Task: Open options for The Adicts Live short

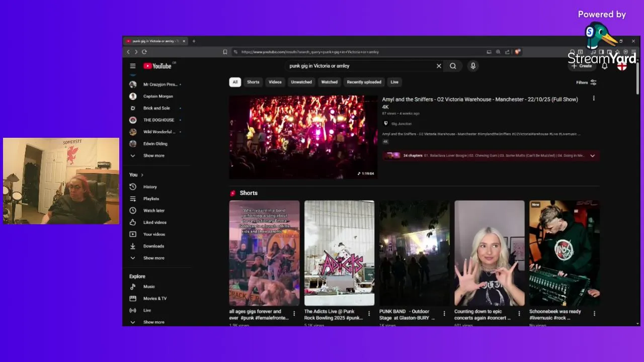Action: 369,314
